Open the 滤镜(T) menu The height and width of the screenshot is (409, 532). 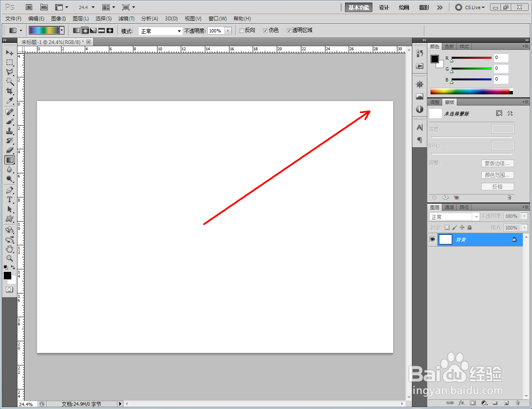pyautogui.click(x=126, y=19)
